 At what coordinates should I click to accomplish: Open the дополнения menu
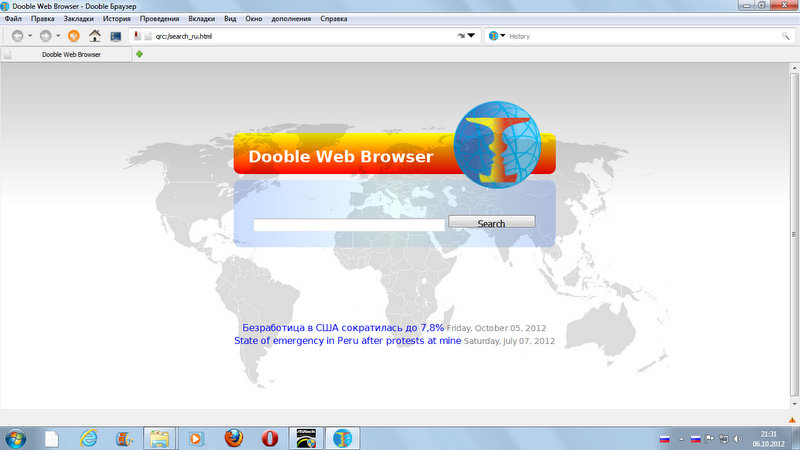tap(291, 18)
